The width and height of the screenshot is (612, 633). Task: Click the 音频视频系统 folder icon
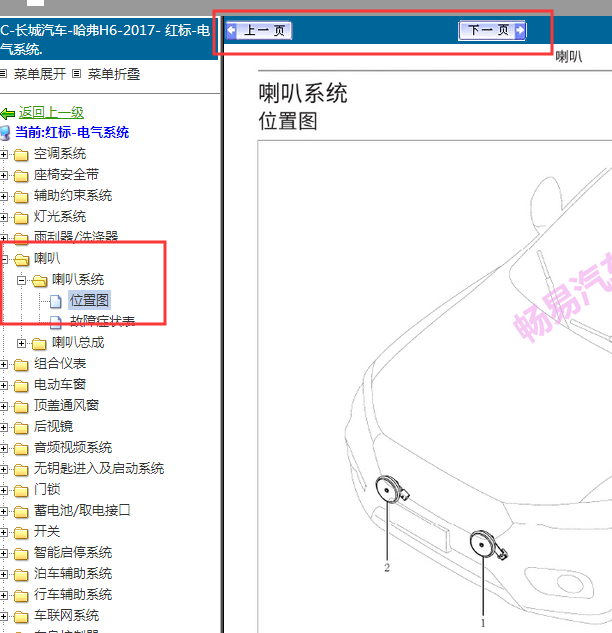pos(21,449)
